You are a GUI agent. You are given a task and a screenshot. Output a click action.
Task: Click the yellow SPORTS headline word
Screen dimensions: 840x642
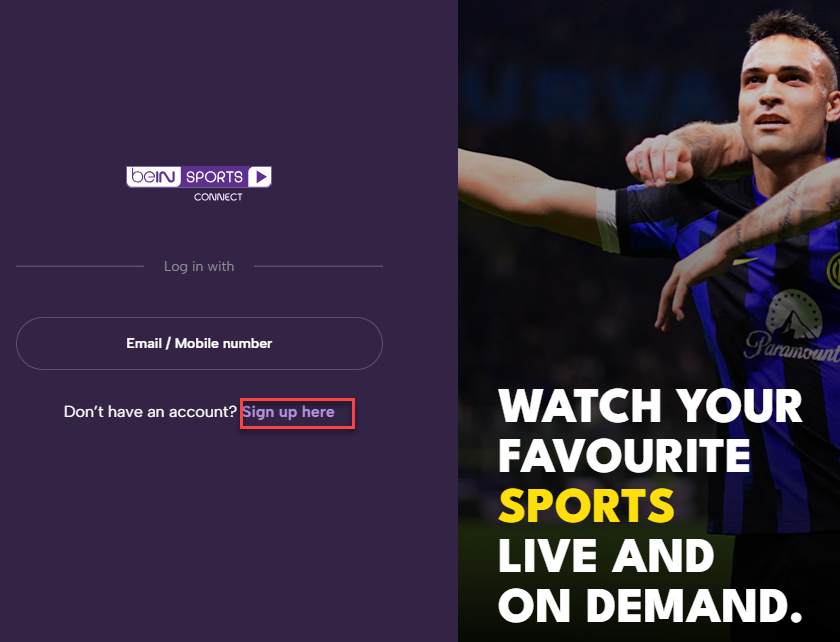586,506
